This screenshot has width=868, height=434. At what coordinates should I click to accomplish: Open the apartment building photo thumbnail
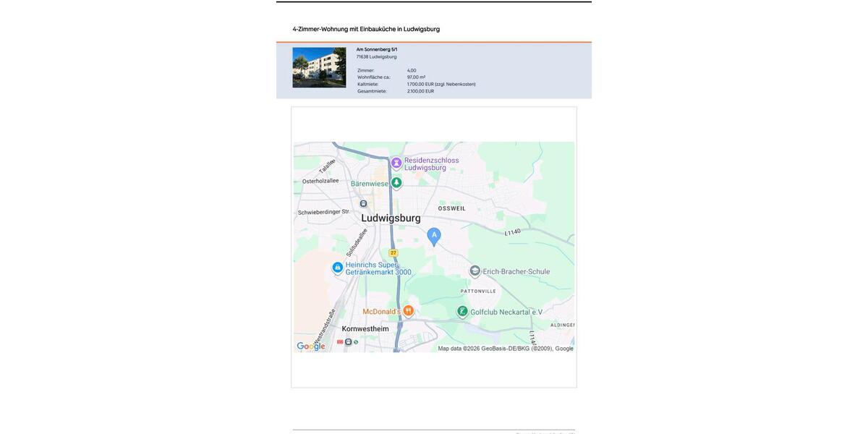[x=319, y=67]
